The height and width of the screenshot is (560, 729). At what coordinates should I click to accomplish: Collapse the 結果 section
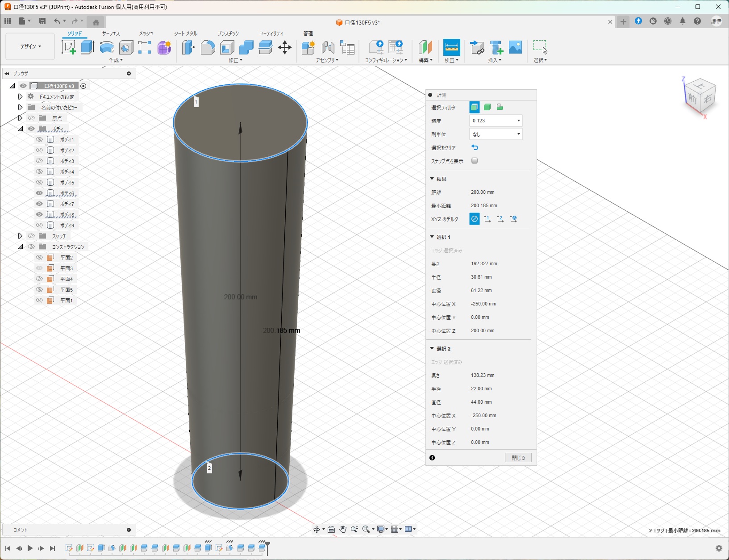pos(432,179)
